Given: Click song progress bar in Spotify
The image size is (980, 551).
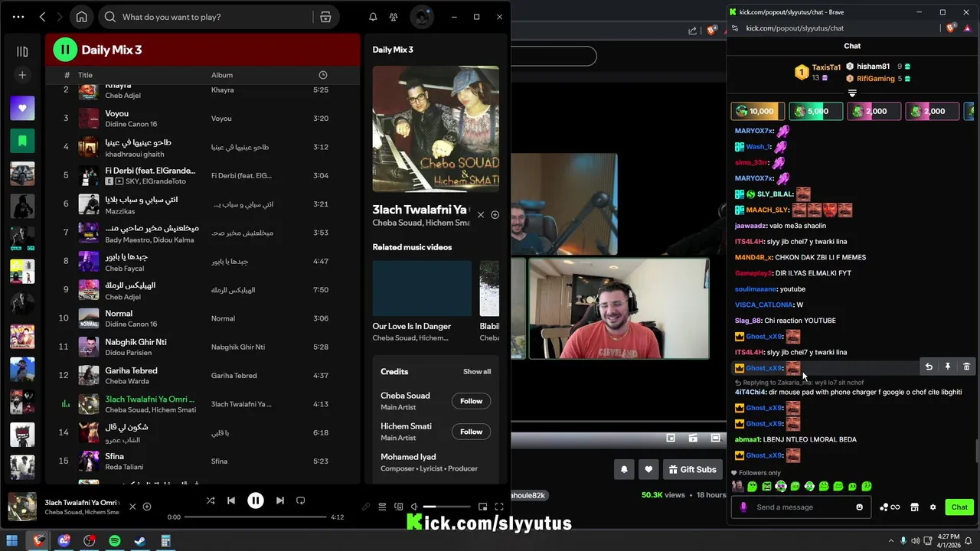Looking at the screenshot, I should (256, 517).
